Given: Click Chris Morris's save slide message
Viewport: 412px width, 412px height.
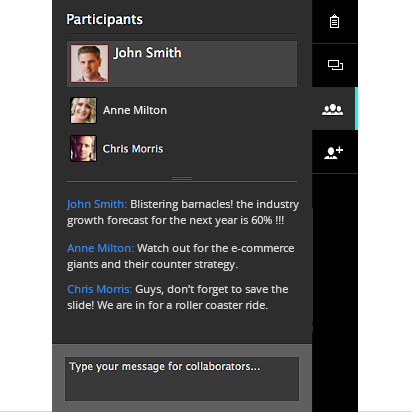Looking at the screenshot, I should click(178, 297).
